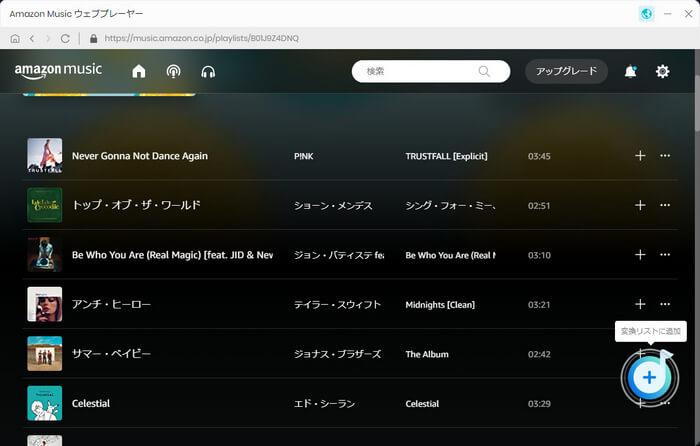Reload the page with refresh icon
The height and width of the screenshot is (446, 700).
coord(65,38)
